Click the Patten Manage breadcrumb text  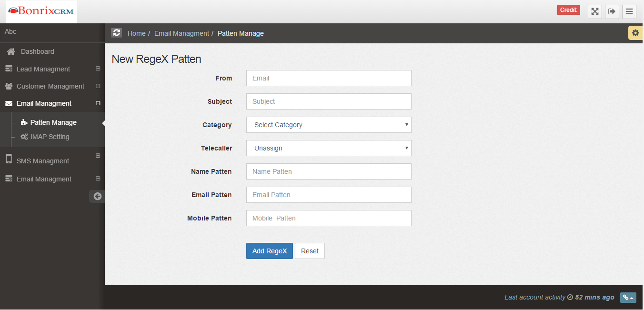click(x=241, y=33)
